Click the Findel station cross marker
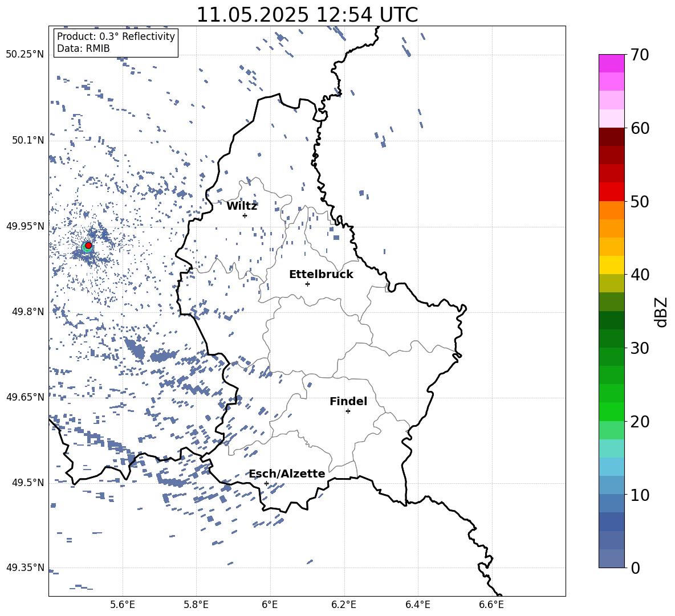Viewport: 675px width, 616px height. 348,411
